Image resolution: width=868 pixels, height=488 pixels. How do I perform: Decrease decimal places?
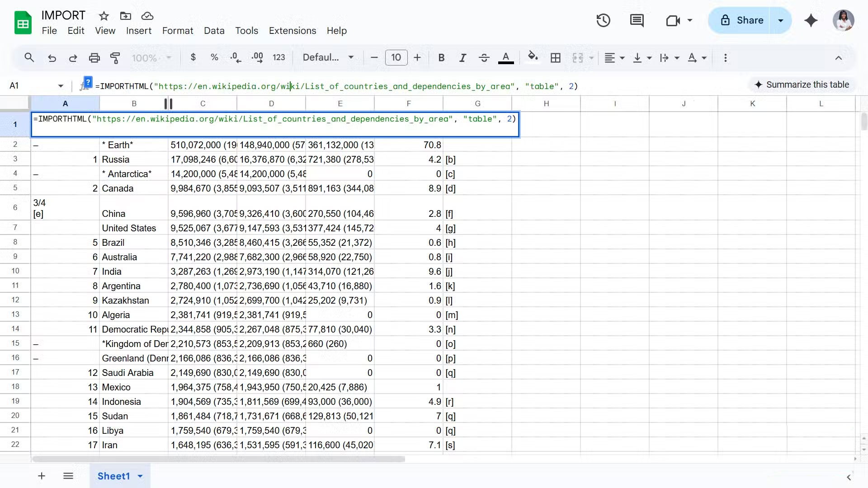coord(235,57)
